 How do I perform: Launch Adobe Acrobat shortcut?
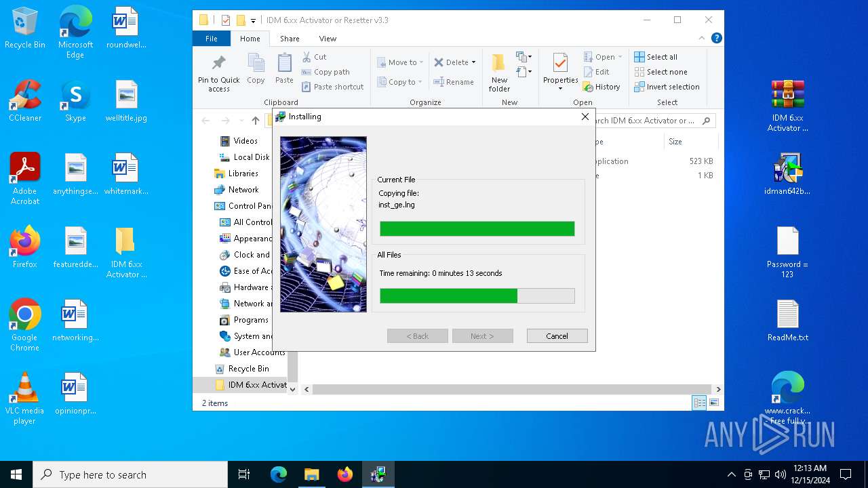point(25,179)
